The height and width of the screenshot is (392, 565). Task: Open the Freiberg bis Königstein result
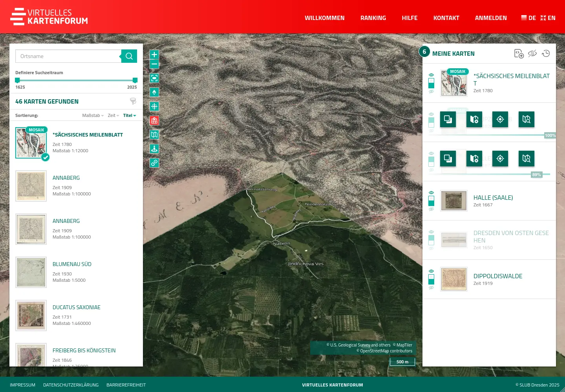[x=84, y=350]
